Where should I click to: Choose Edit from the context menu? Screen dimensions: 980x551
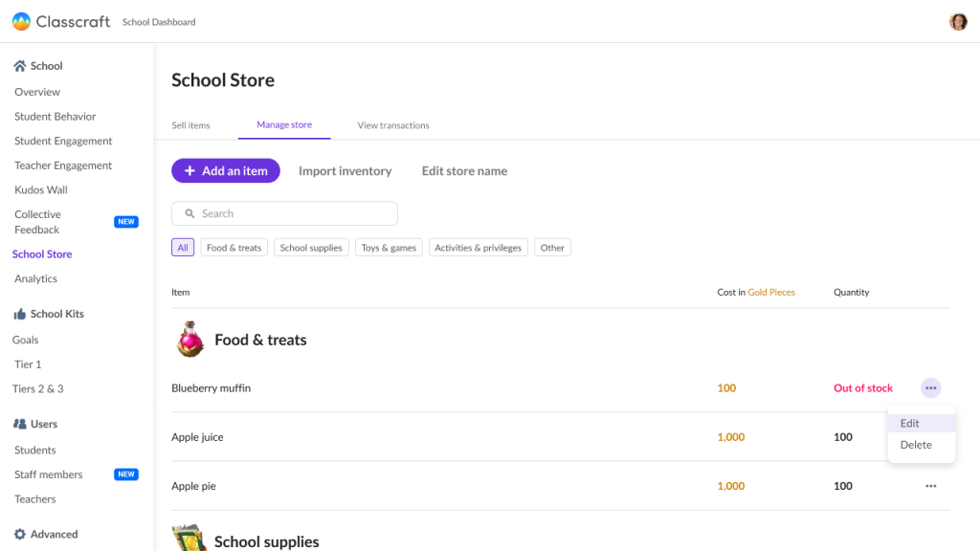922,423
